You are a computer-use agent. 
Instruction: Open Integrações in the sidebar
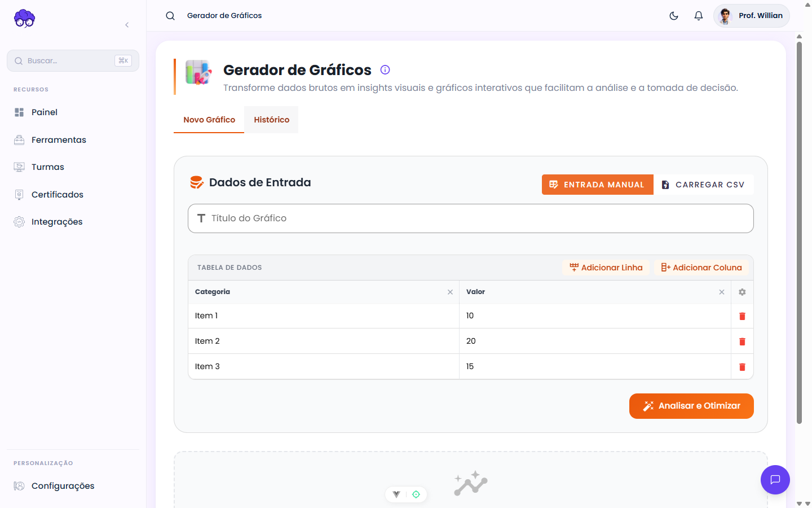coord(73,222)
